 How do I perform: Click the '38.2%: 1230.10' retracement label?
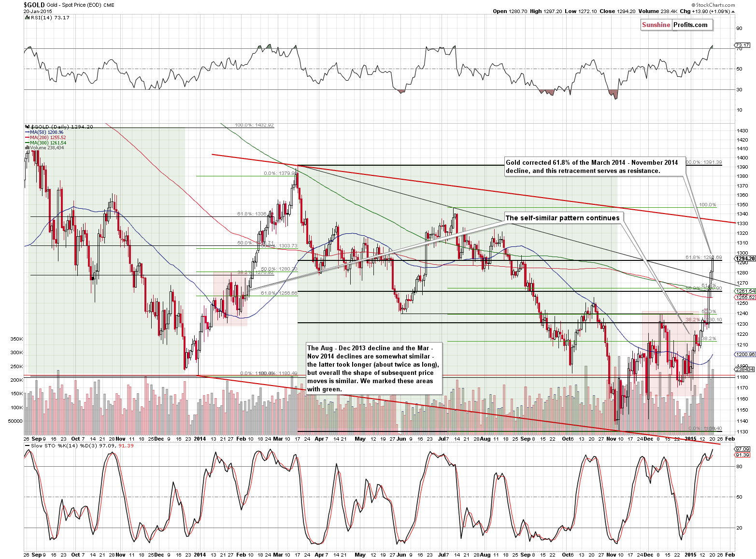704,320
